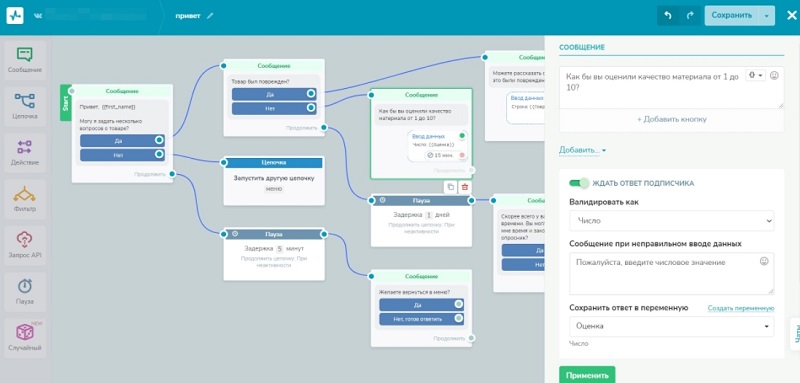Undo the last change
Image resolution: width=800 pixels, height=383 pixels.
tap(668, 15)
